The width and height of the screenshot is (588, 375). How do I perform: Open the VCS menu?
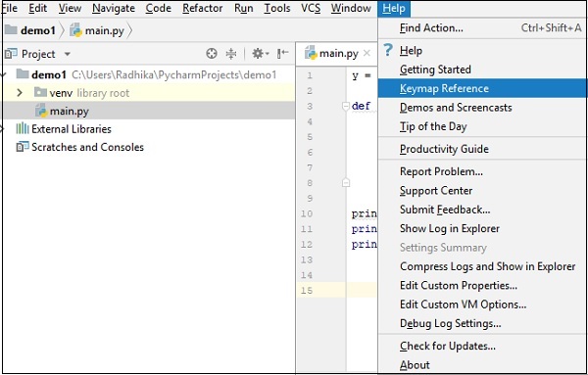[x=311, y=8]
